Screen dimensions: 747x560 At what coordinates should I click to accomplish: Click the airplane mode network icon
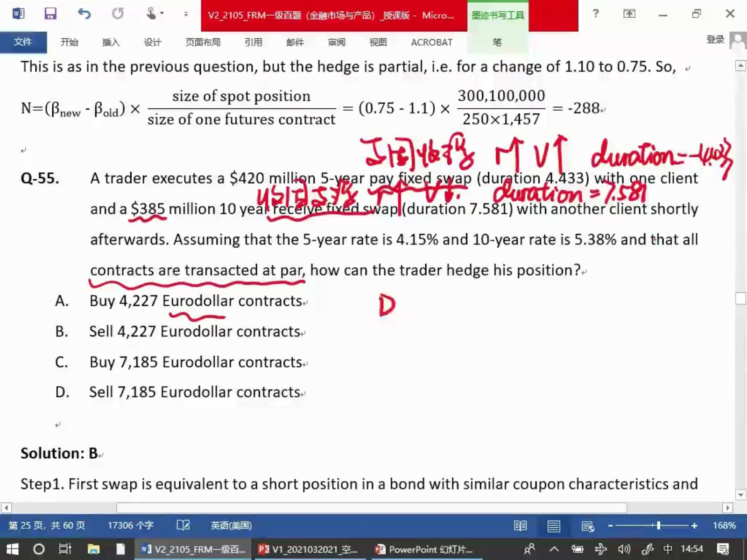click(600, 549)
